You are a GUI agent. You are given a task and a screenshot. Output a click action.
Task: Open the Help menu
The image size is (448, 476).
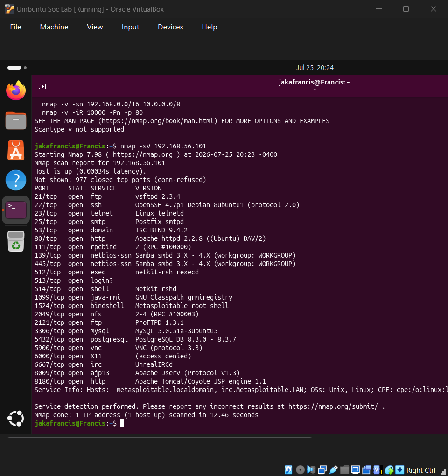click(210, 27)
